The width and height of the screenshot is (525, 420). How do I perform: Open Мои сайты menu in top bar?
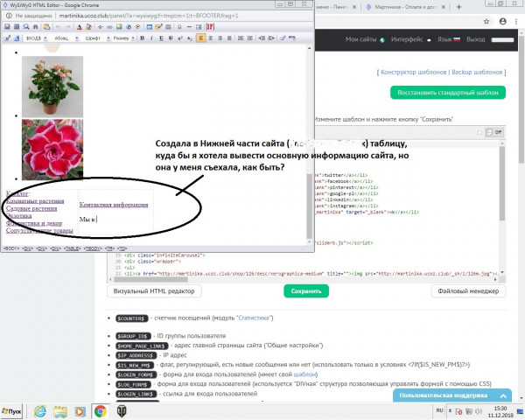point(365,39)
